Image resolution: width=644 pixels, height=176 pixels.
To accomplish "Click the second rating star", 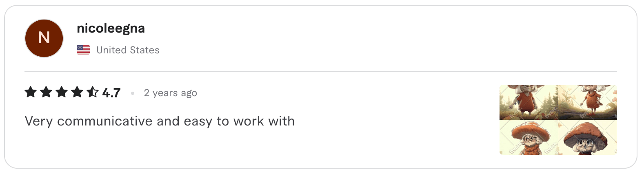I will click(46, 92).
